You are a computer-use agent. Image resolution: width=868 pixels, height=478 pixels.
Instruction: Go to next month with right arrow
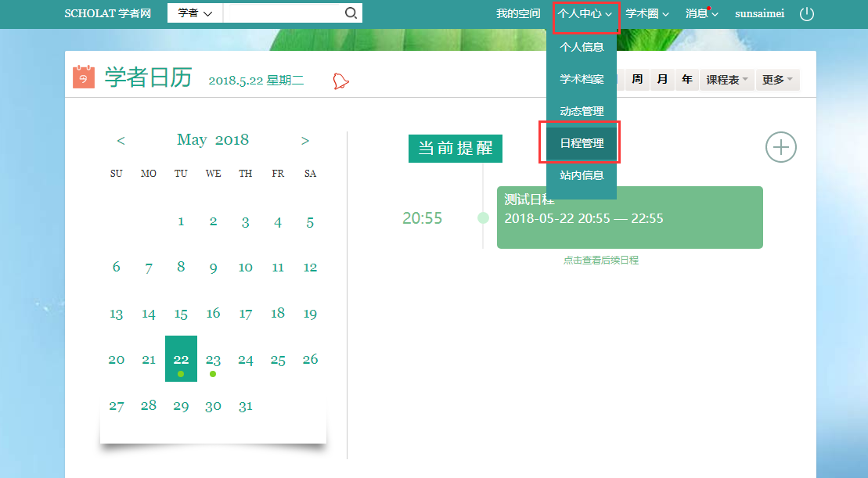305,141
